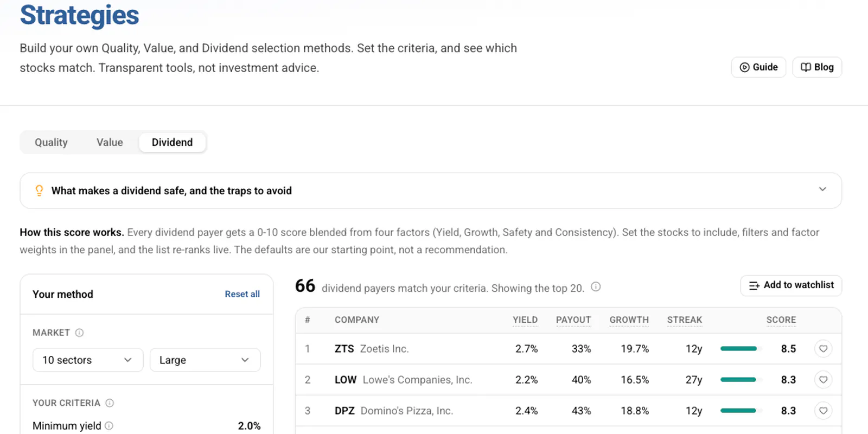The height and width of the screenshot is (434, 868).
Task: Open the Guide button
Action: click(x=758, y=67)
